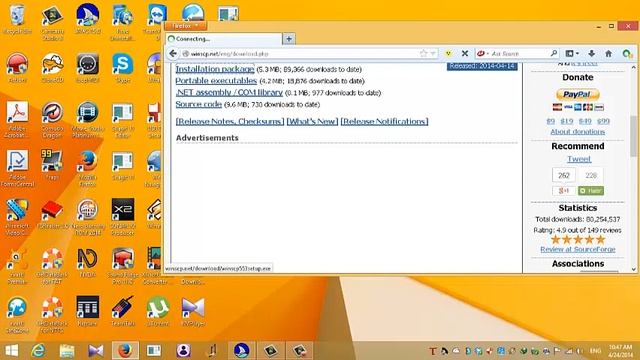Stop page loading with the X button
This screenshot has height=360, width=640.
(464, 53)
